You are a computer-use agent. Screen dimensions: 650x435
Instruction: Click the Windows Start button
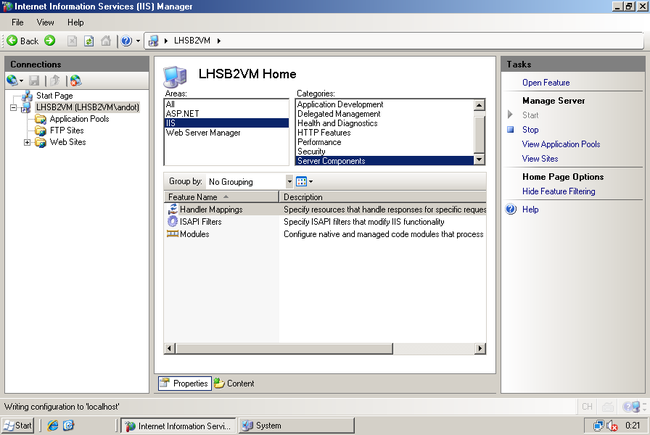[x=17, y=425]
